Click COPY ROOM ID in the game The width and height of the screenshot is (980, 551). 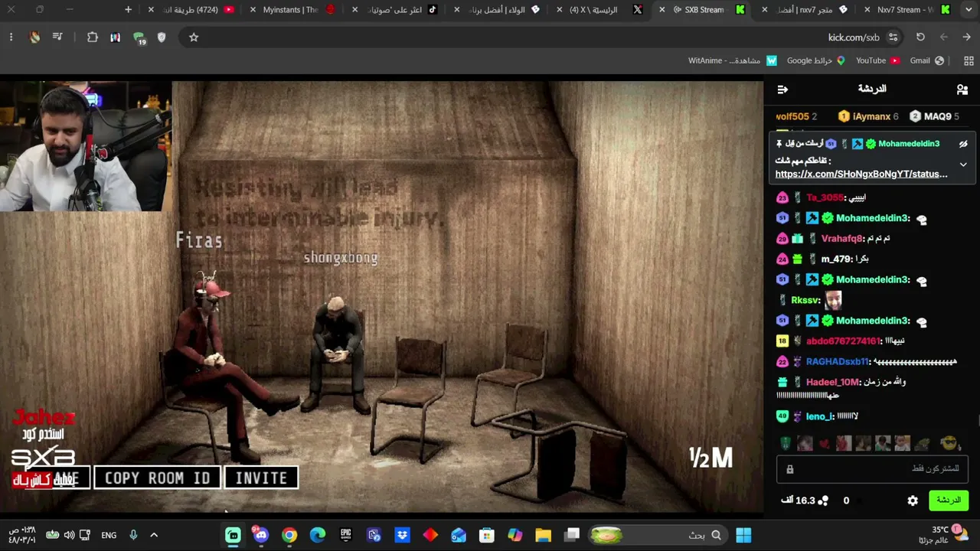(157, 478)
